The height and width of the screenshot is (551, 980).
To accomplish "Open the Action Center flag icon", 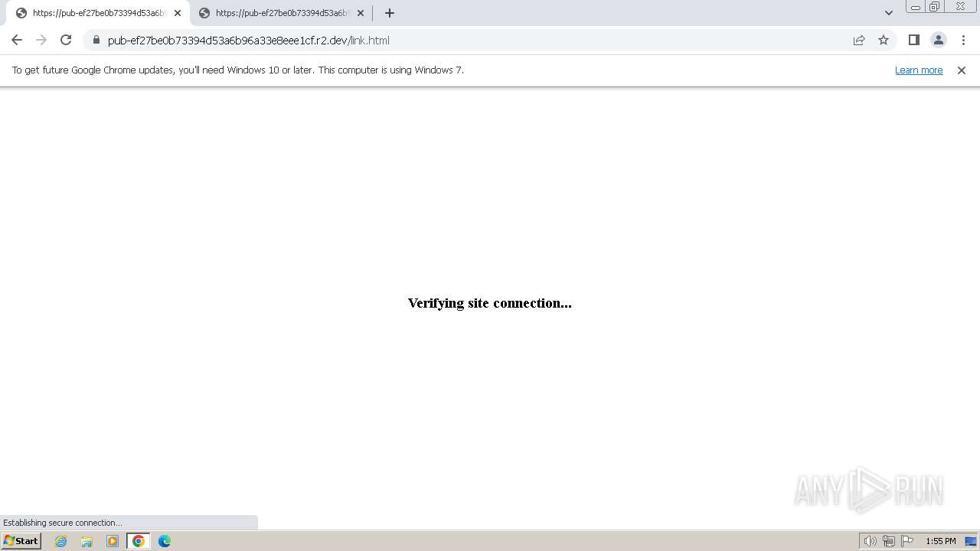I will coord(907,541).
